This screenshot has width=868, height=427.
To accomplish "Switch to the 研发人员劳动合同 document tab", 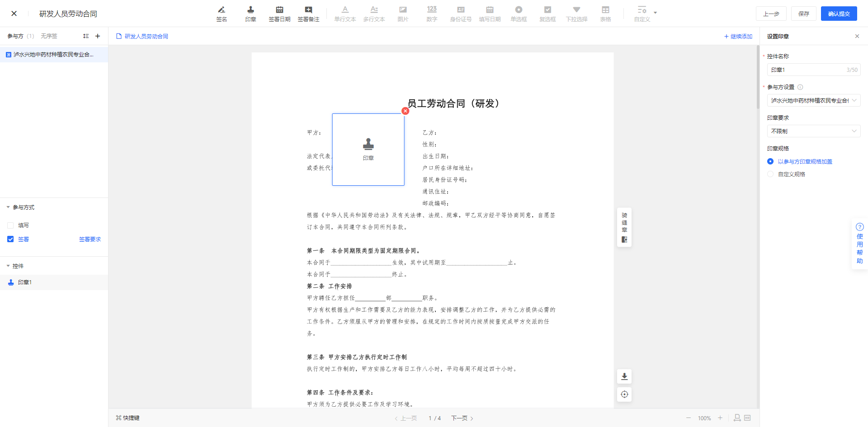I will tap(142, 36).
